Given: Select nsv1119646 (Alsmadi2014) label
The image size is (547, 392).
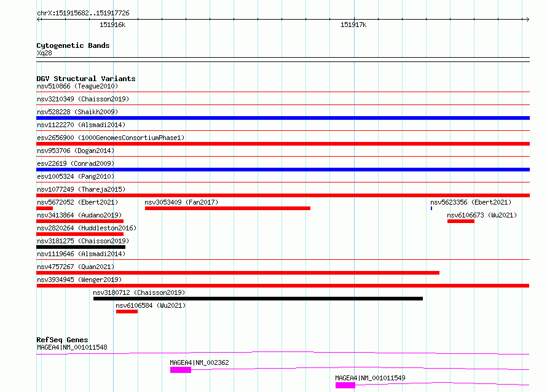Looking at the screenshot, I should 81,254.
